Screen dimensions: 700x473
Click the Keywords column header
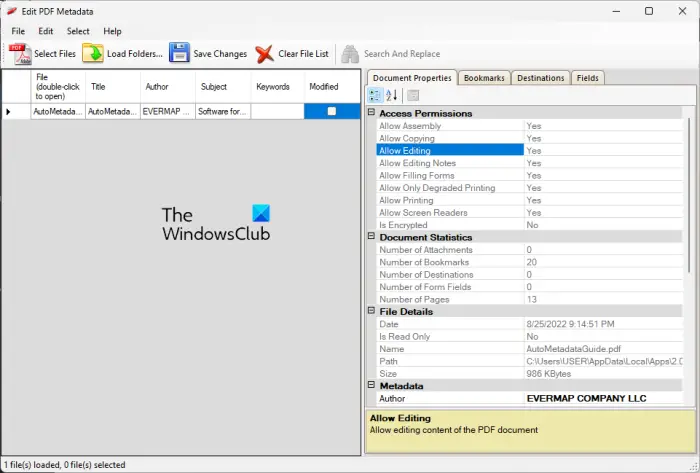(277, 87)
